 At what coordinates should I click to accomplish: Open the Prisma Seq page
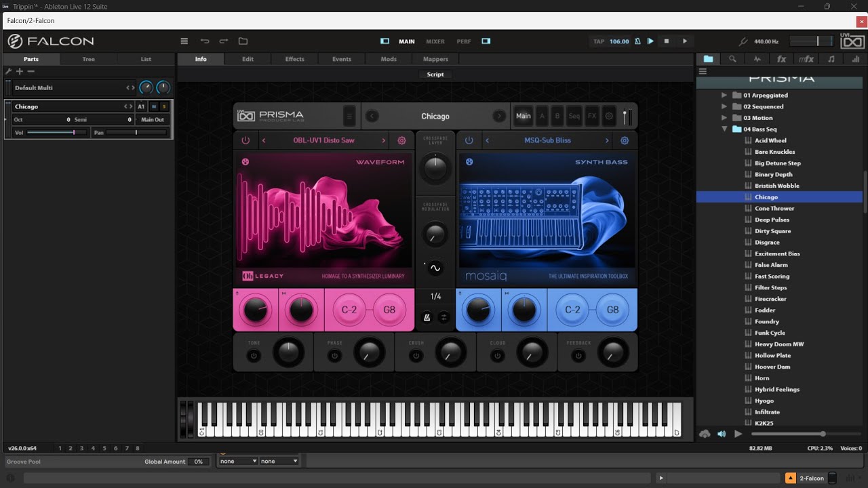click(574, 116)
